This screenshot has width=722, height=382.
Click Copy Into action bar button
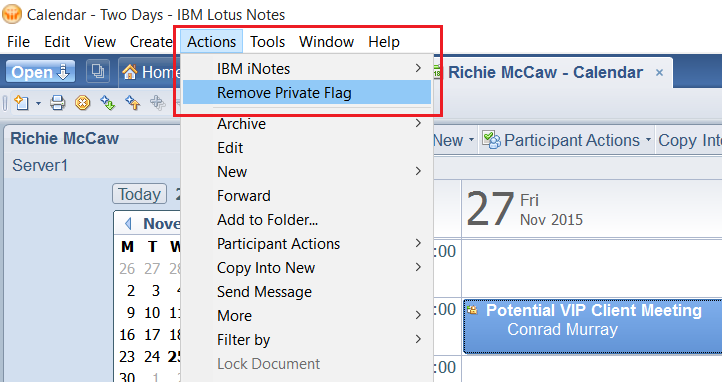click(x=689, y=140)
